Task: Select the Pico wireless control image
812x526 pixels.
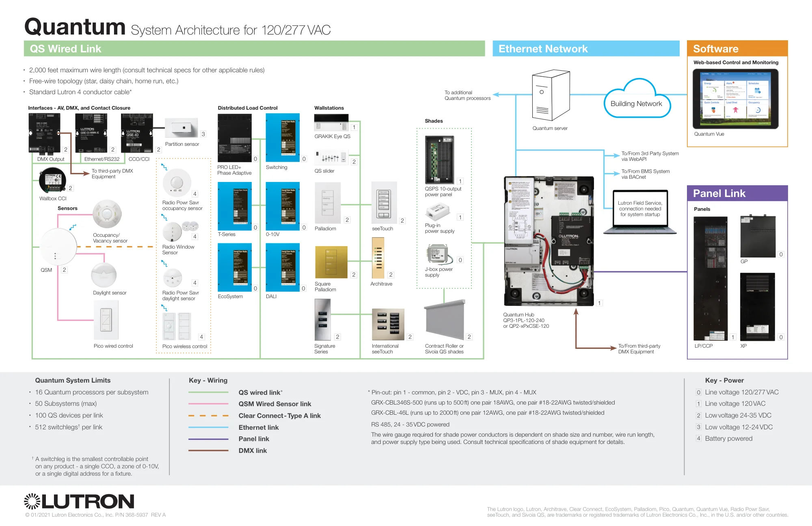Action: [x=177, y=326]
